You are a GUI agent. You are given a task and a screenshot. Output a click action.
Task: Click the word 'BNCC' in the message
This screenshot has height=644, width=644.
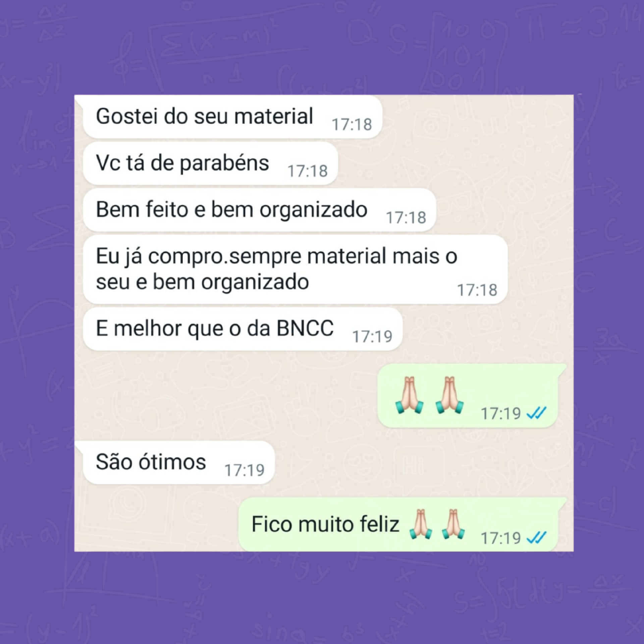(305, 328)
